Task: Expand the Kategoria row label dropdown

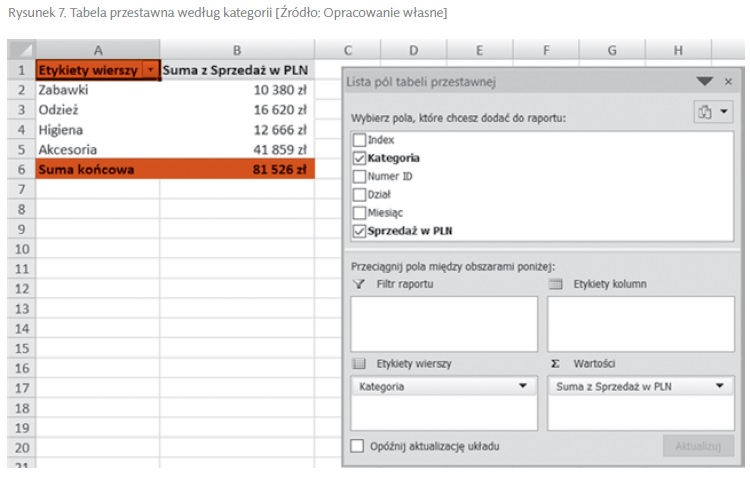Action: point(523,386)
